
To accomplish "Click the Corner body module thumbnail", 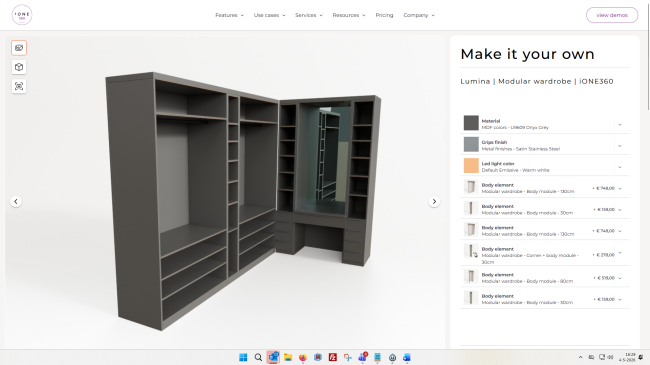I will coord(471,251).
